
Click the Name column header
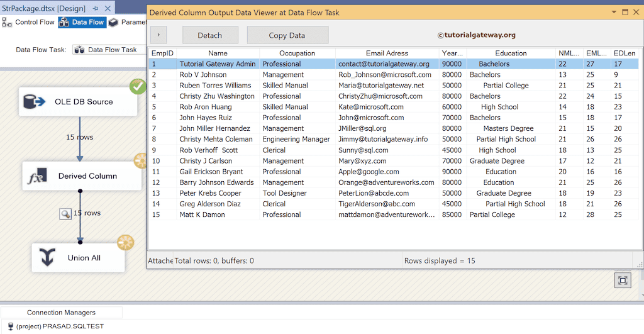(x=218, y=53)
